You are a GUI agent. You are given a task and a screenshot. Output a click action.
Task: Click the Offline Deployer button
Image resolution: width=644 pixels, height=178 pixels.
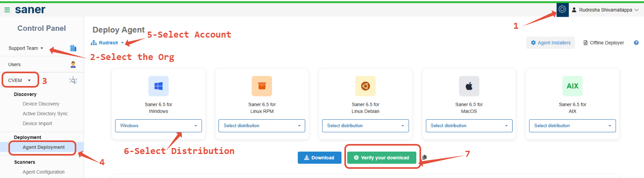pos(604,43)
